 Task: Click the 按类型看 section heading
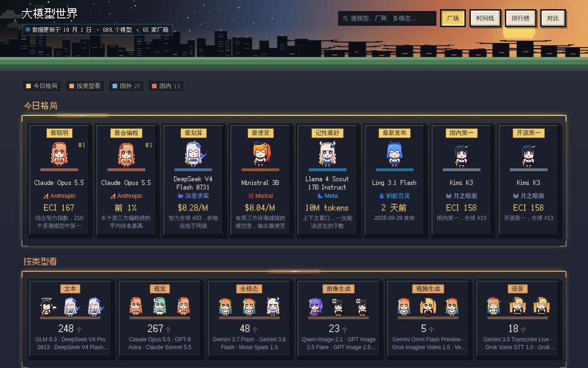point(40,261)
